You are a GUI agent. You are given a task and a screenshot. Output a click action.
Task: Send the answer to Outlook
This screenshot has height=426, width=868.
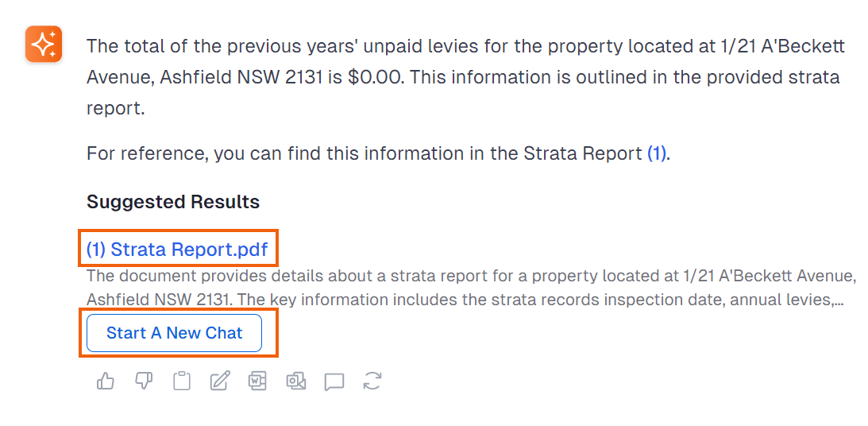coord(296,381)
